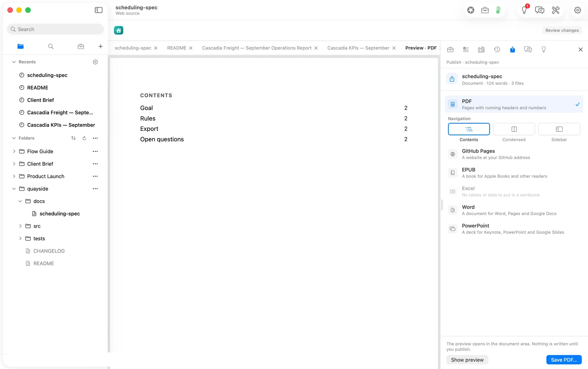
Task: Select the Contents navigation option
Action: click(x=469, y=129)
